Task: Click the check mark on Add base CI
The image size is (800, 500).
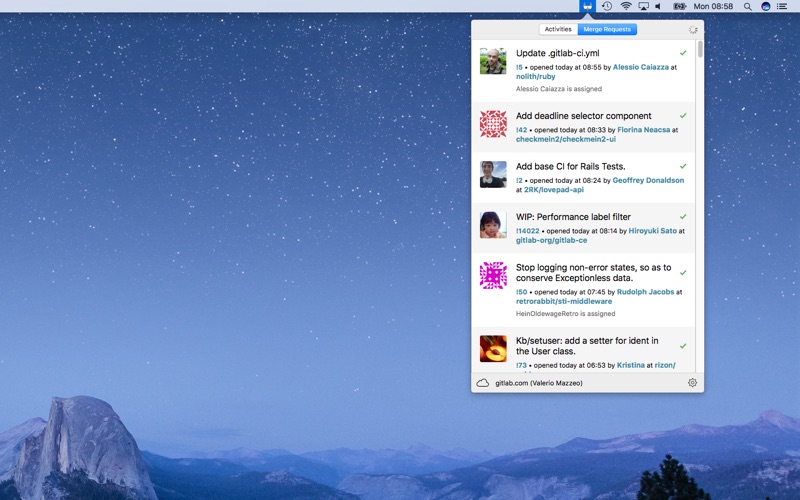Action: click(x=683, y=166)
